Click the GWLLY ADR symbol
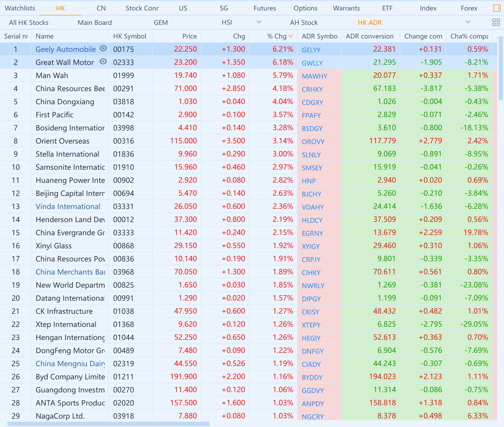The image size is (504, 427). click(312, 63)
